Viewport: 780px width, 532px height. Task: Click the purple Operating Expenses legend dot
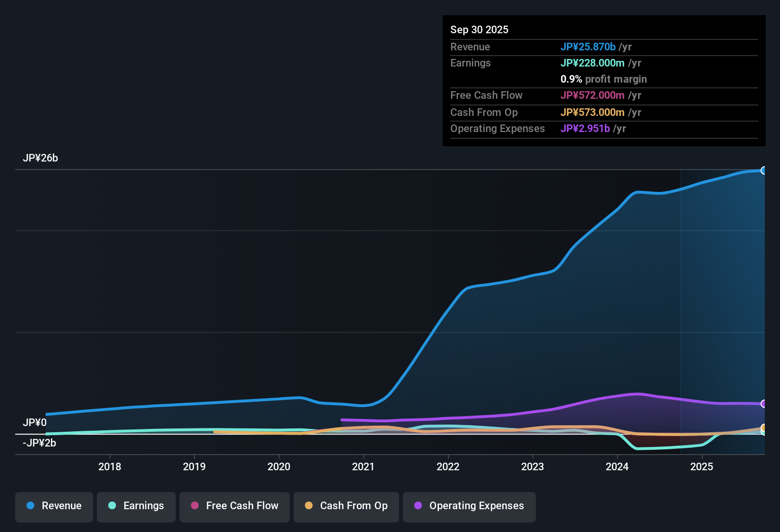click(418, 506)
